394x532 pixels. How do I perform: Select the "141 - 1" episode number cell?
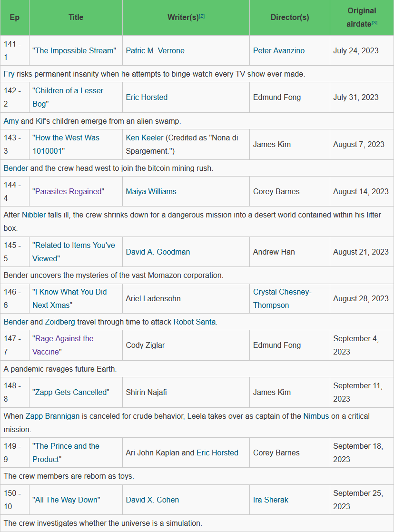[x=15, y=50]
